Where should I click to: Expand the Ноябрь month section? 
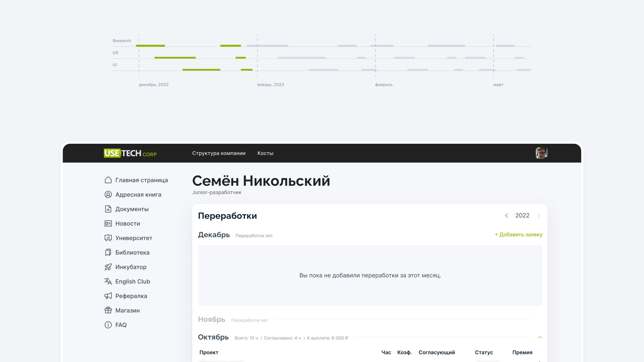(x=212, y=320)
